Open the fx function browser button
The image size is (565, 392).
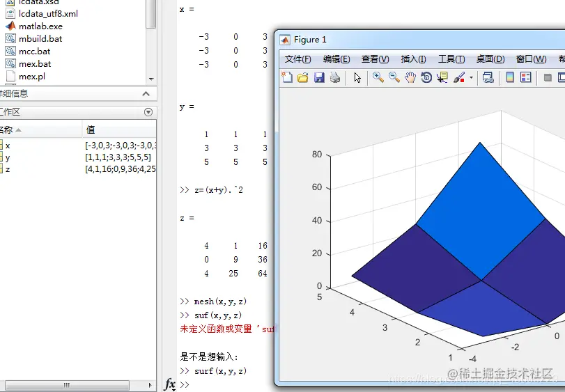tap(169, 384)
